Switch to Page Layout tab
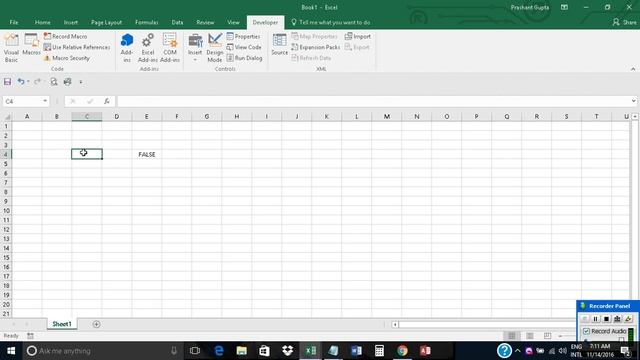Screen dimensions: 640x360 (x=106, y=22)
